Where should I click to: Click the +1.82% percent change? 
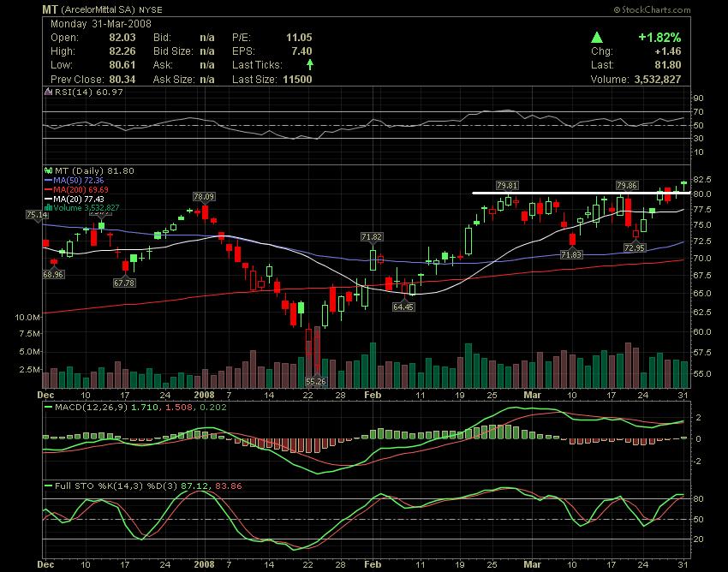point(659,38)
